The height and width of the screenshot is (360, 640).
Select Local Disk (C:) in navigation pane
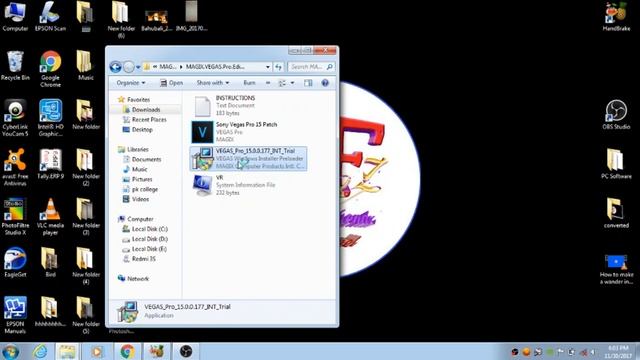[145, 229]
